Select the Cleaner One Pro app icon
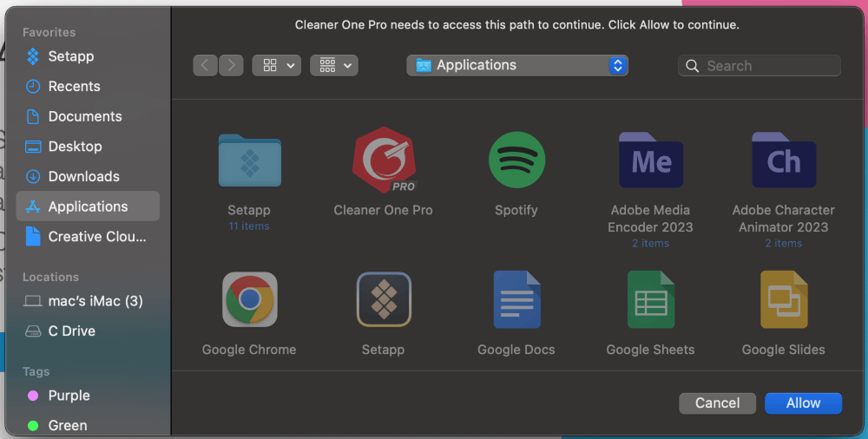 (x=384, y=160)
